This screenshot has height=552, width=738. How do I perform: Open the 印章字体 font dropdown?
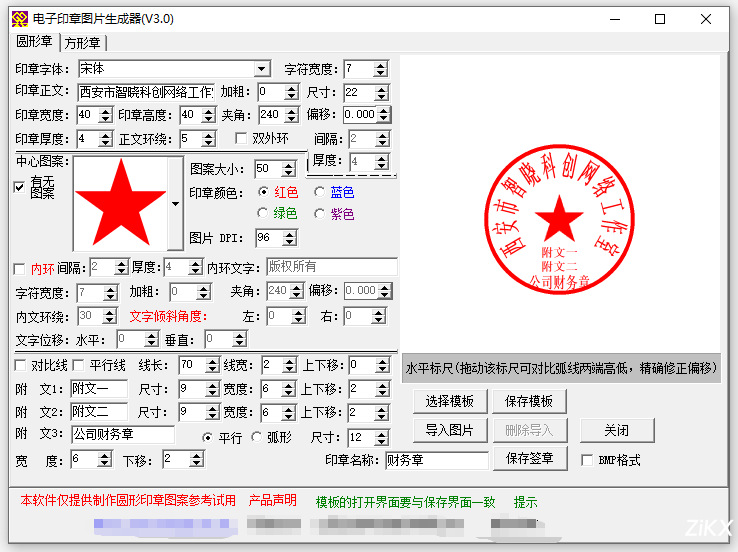pos(262,69)
